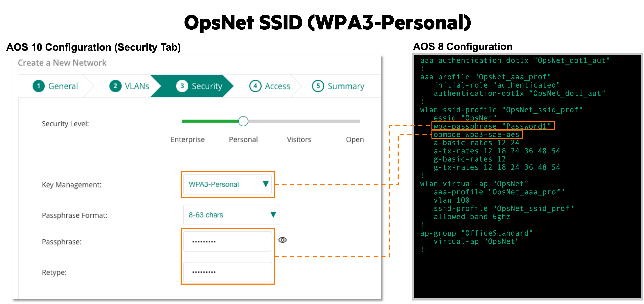Switch to the VLANs step tab
The image size is (644, 304).
point(129,86)
